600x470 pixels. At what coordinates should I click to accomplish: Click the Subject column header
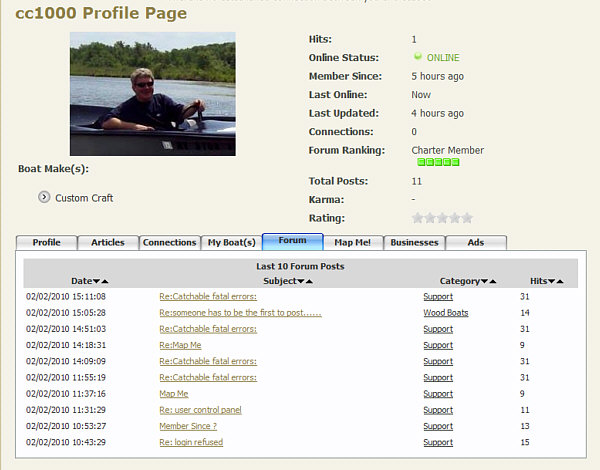[x=280, y=281]
